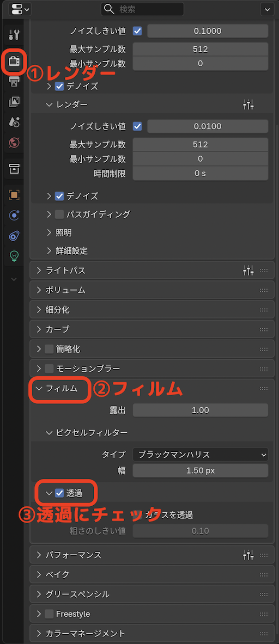This screenshot has height=644, width=279.
Task: Collapse the レンダー subpanel
Action: [49, 105]
